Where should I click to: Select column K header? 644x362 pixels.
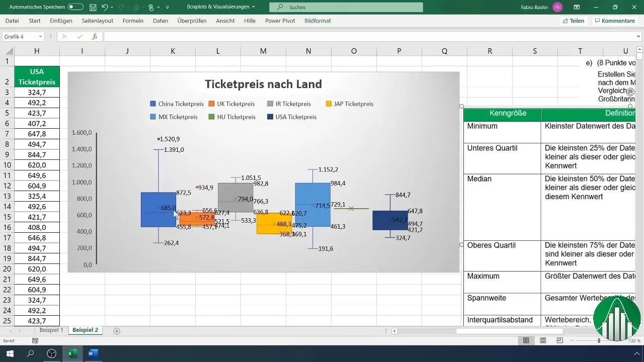(173, 51)
